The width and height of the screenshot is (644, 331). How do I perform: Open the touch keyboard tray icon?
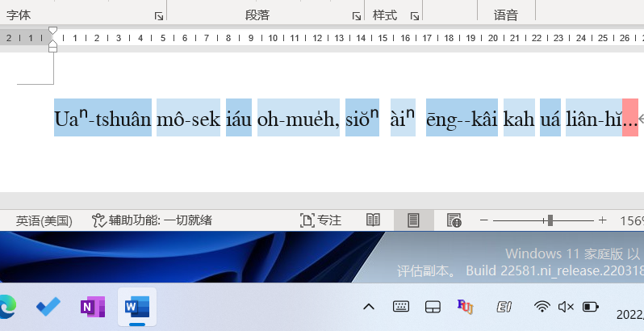pos(401,307)
